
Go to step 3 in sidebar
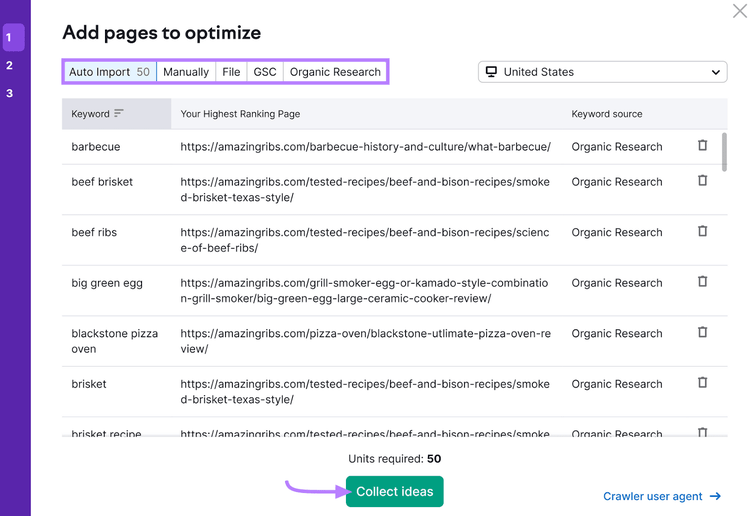tap(10, 93)
